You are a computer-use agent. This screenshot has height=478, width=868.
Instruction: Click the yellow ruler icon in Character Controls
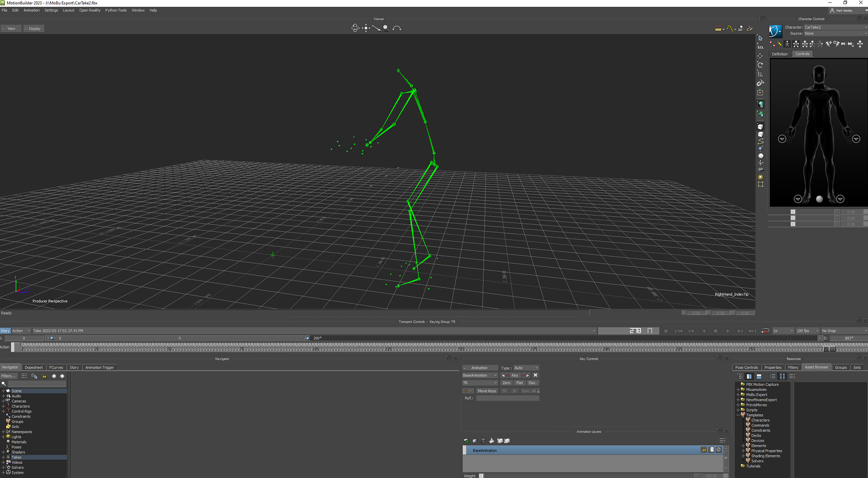pos(779,44)
